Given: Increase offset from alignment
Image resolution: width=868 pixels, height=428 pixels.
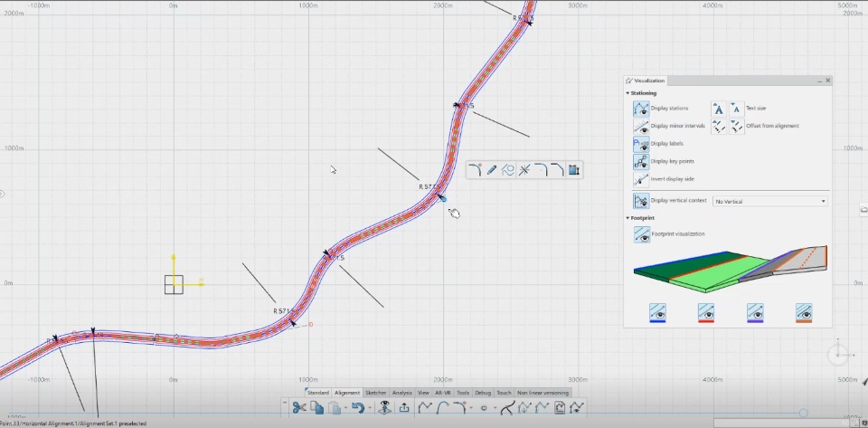Looking at the screenshot, I should tap(719, 127).
